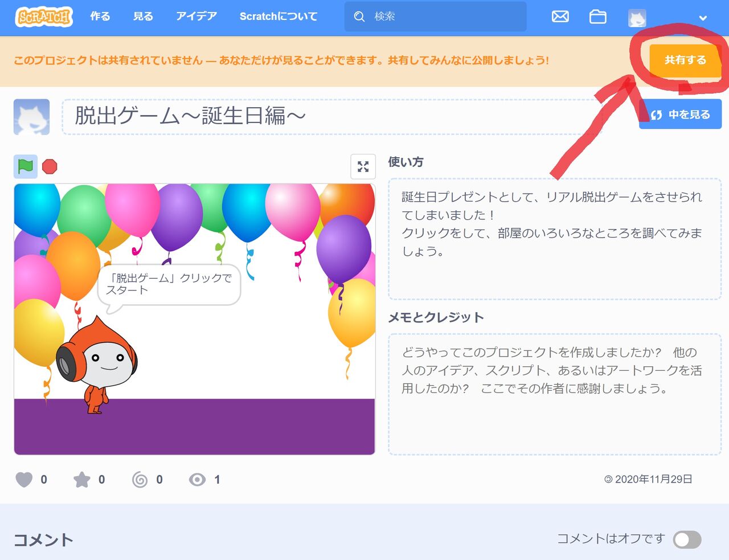Image resolution: width=729 pixels, height=560 pixels.
Task: Click the project author avatar
Action: (31, 117)
